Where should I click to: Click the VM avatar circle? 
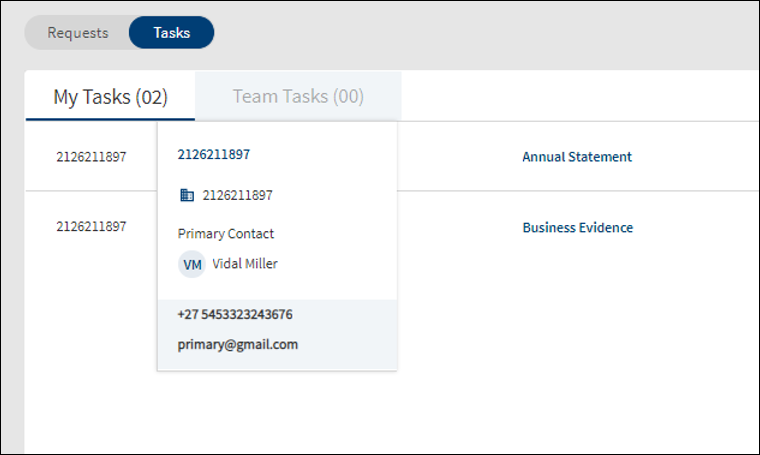coord(192,264)
